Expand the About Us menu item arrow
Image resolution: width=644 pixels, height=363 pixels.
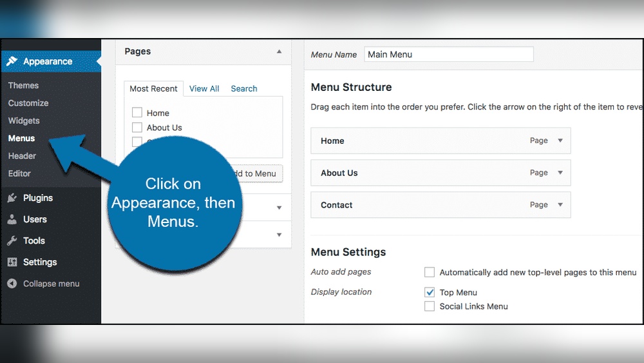(560, 173)
